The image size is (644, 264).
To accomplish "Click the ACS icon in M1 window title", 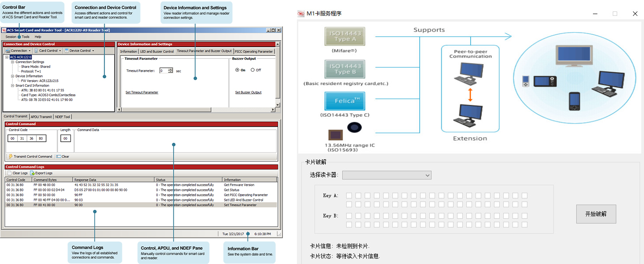I will point(301,14).
